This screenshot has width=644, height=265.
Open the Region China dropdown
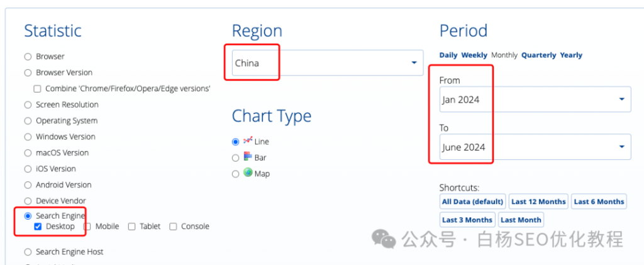tap(328, 63)
